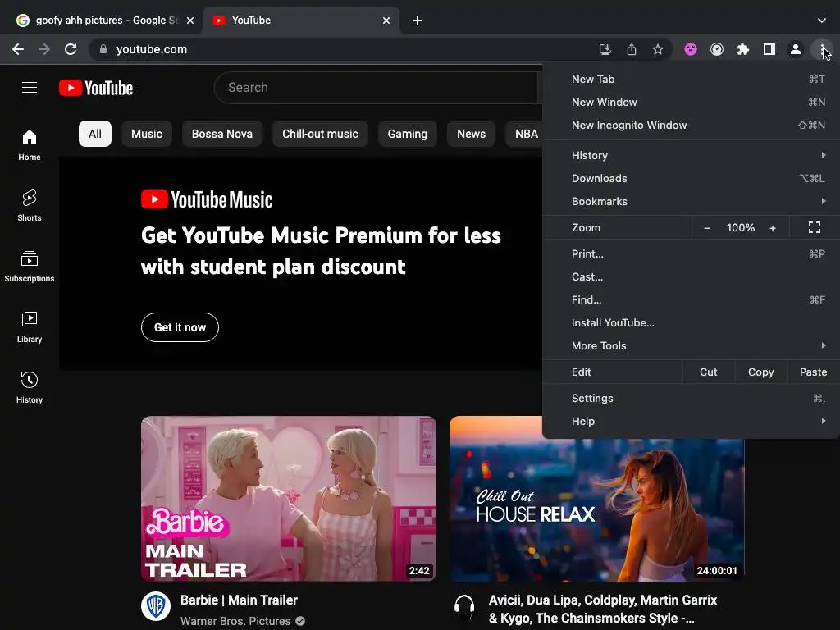Image resolution: width=840 pixels, height=630 pixels.
Task: Click Paste in the Edit row
Action: click(813, 372)
